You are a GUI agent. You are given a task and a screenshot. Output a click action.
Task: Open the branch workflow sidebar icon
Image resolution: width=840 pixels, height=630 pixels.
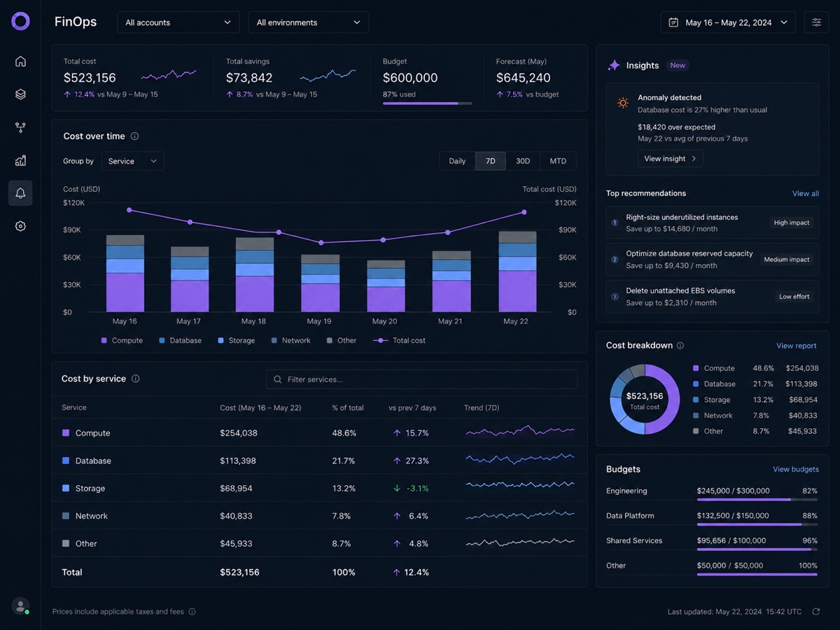20,127
